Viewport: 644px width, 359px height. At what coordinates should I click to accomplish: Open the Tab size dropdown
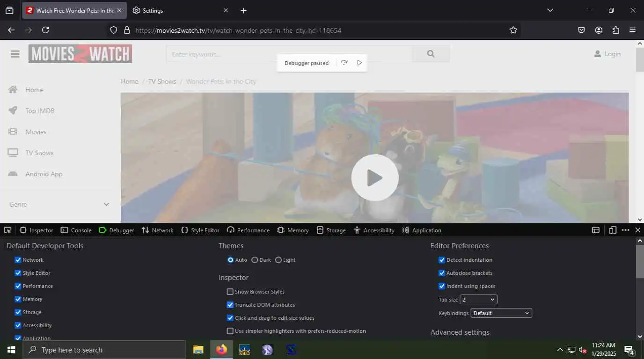(x=478, y=300)
